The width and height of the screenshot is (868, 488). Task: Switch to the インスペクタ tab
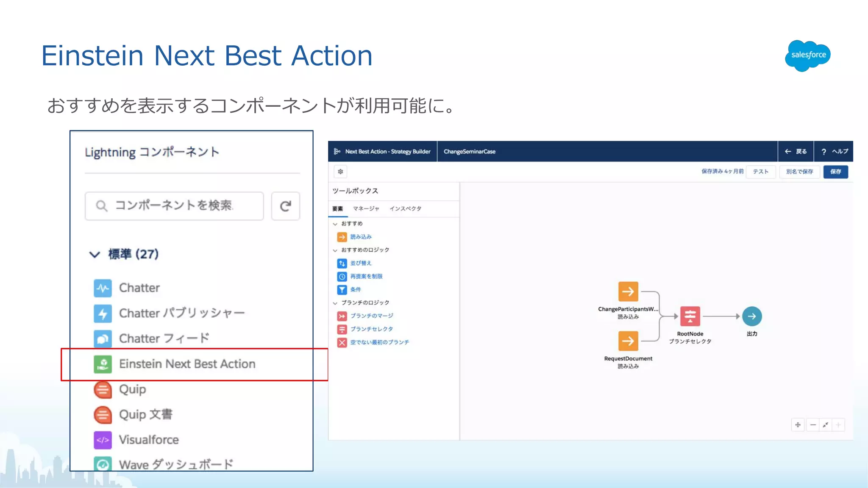coord(405,209)
